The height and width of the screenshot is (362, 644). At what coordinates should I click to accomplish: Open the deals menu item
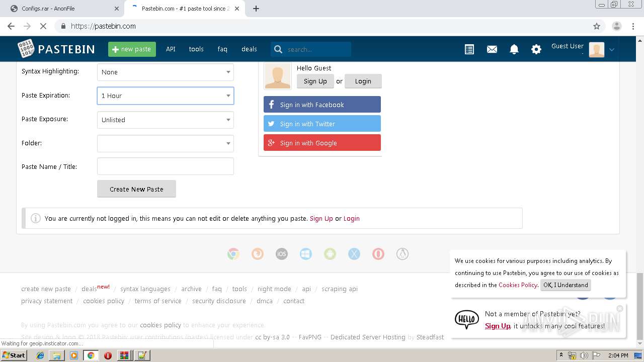249,49
